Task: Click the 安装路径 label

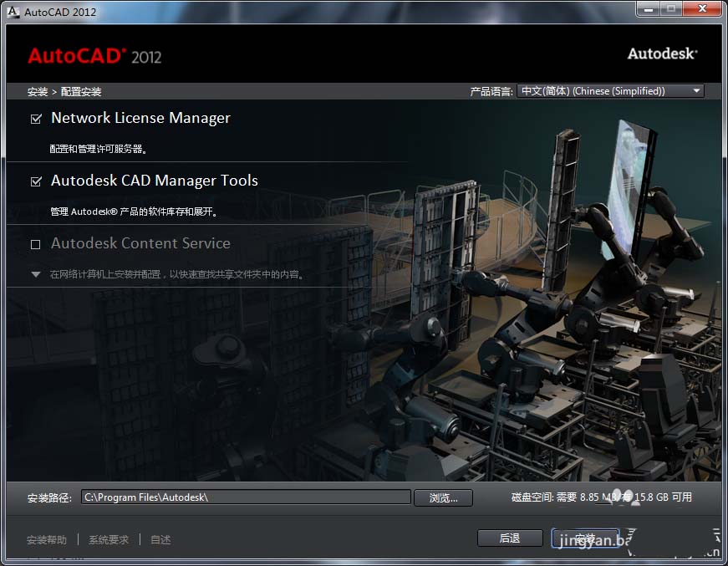Action: (49, 498)
